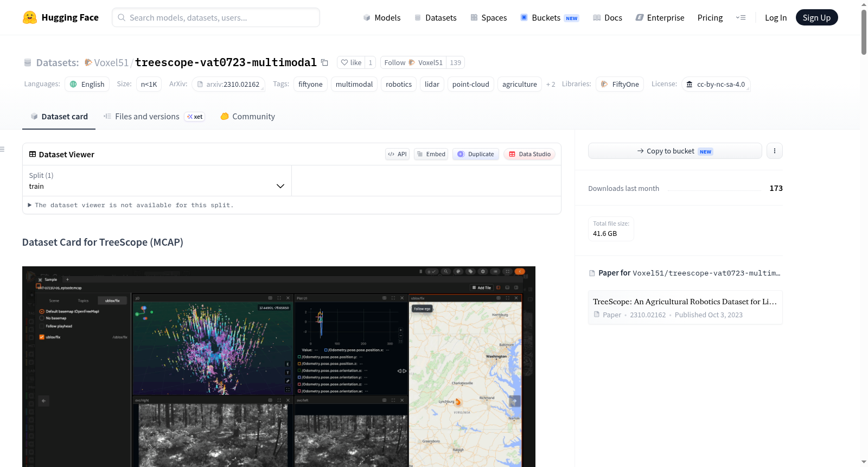Viewport: 868px width, 467px height.
Task: Copy the dataset name with copy icon
Action: pyautogui.click(x=324, y=62)
